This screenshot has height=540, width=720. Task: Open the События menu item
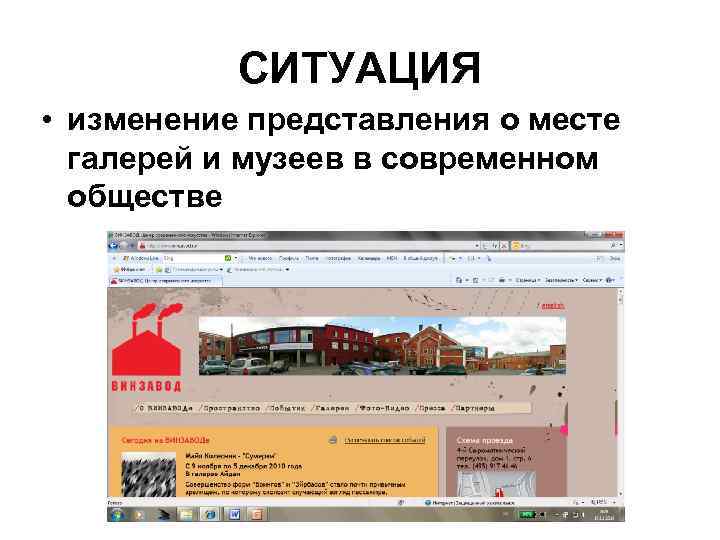pos(286,408)
